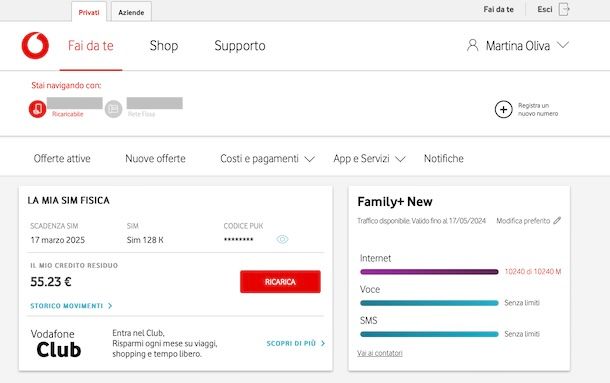The height and width of the screenshot is (383, 610).
Task: Click the red RICARICA button
Action: pyautogui.click(x=280, y=281)
